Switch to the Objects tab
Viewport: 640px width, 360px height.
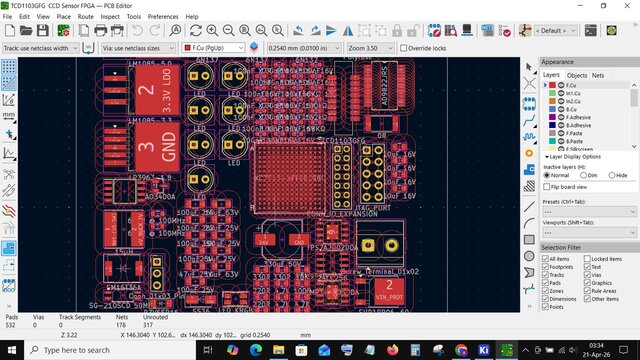(577, 76)
